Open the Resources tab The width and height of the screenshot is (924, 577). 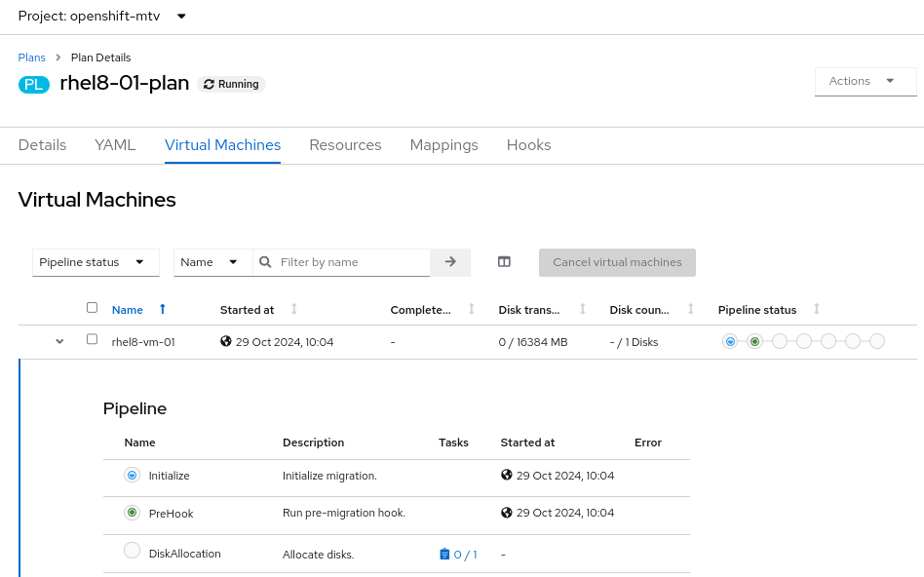click(x=345, y=145)
